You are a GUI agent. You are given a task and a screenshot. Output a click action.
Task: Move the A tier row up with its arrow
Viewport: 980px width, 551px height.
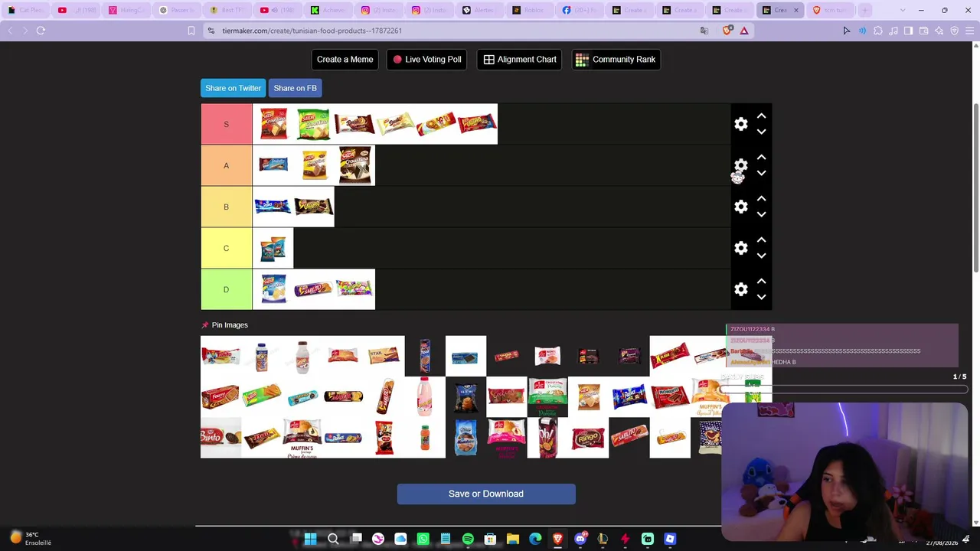(761, 157)
